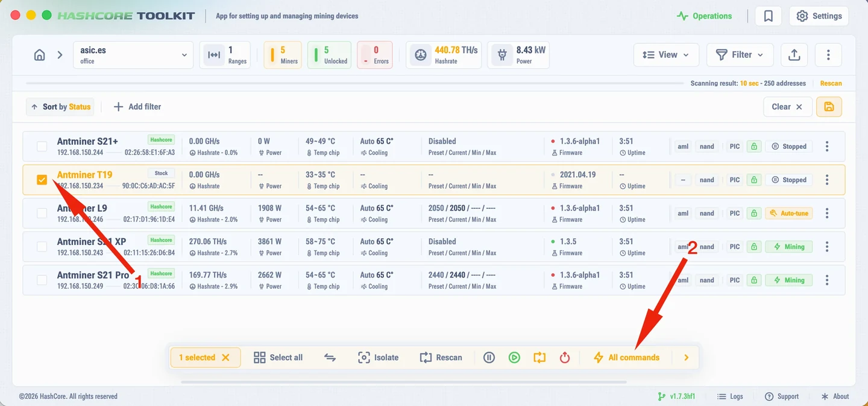This screenshot has width=868, height=406.
Task: Click the breadcrumb chevron after home
Action: pos(60,55)
